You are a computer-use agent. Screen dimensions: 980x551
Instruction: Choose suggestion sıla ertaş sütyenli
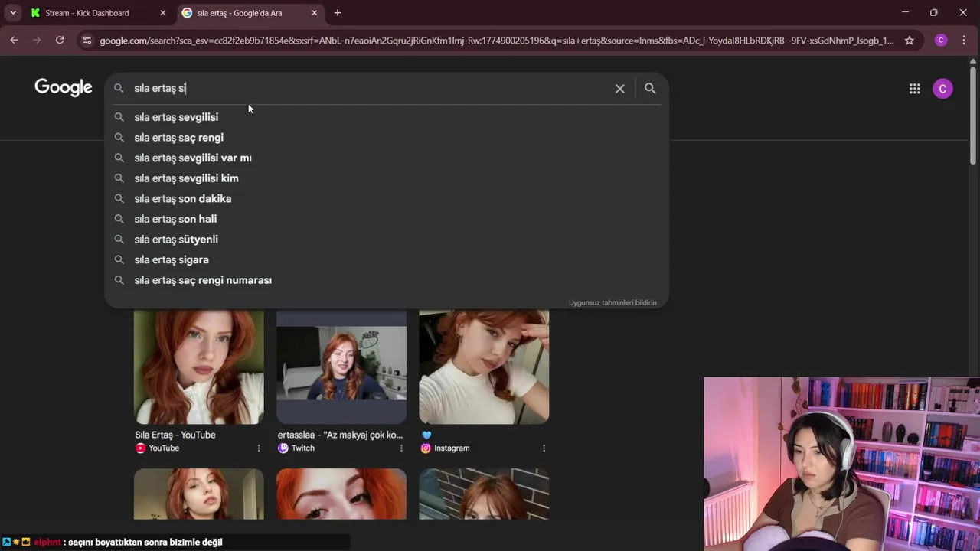[387, 240]
